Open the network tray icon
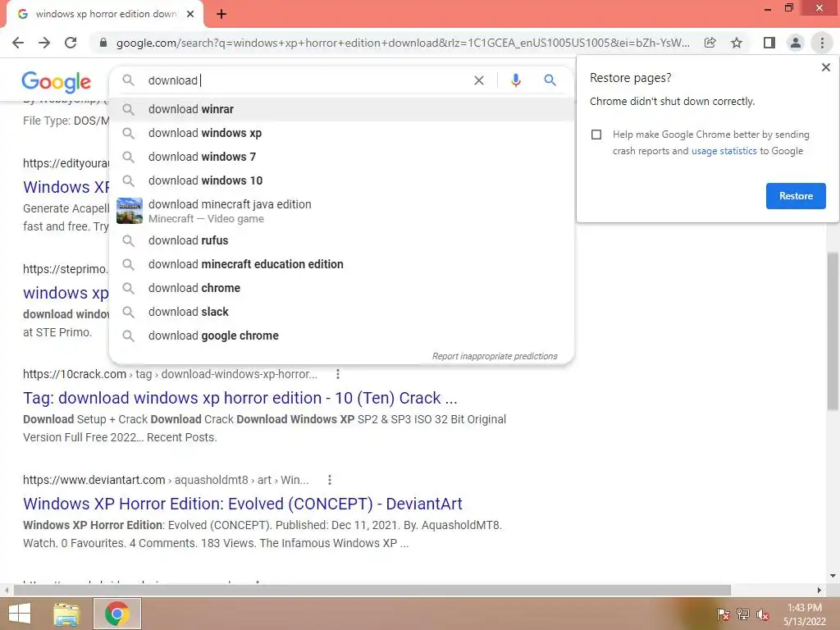 tap(743, 614)
